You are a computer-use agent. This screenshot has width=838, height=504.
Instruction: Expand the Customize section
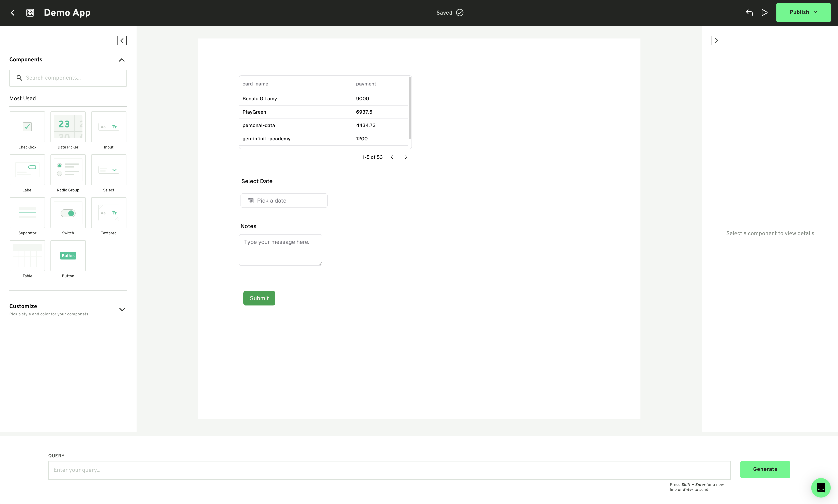[122, 309]
